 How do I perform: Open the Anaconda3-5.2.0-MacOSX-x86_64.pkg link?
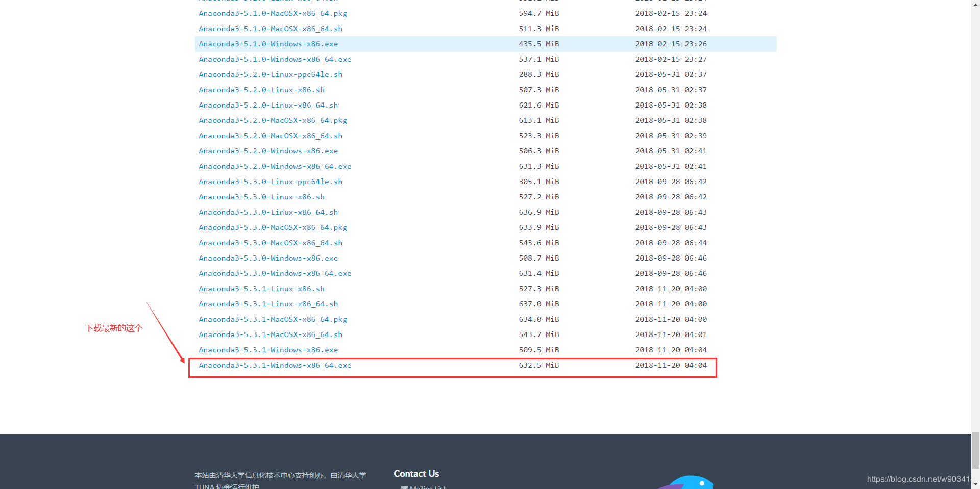pyautogui.click(x=273, y=120)
